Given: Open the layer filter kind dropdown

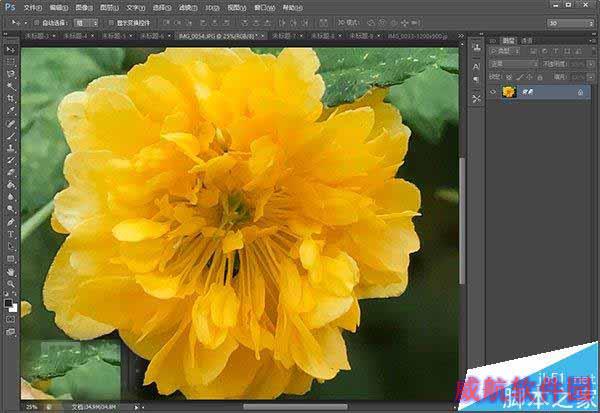Looking at the screenshot, I should tap(504, 51).
